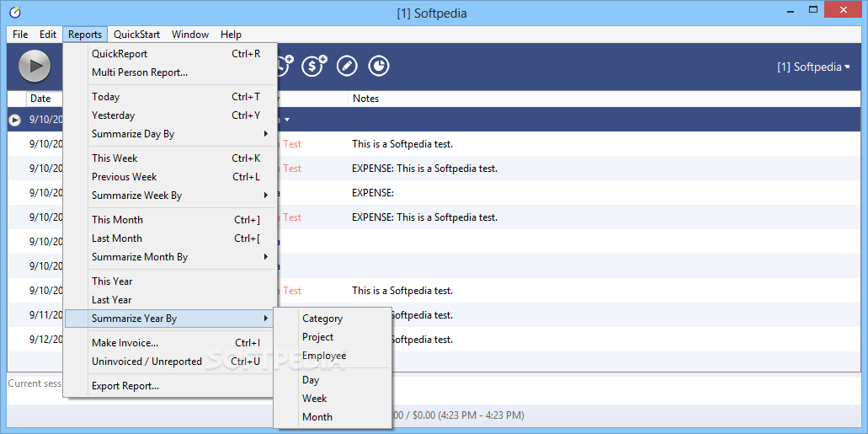Open the pie chart report icon
The width and height of the screenshot is (868, 434).
click(x=379, y=66)
